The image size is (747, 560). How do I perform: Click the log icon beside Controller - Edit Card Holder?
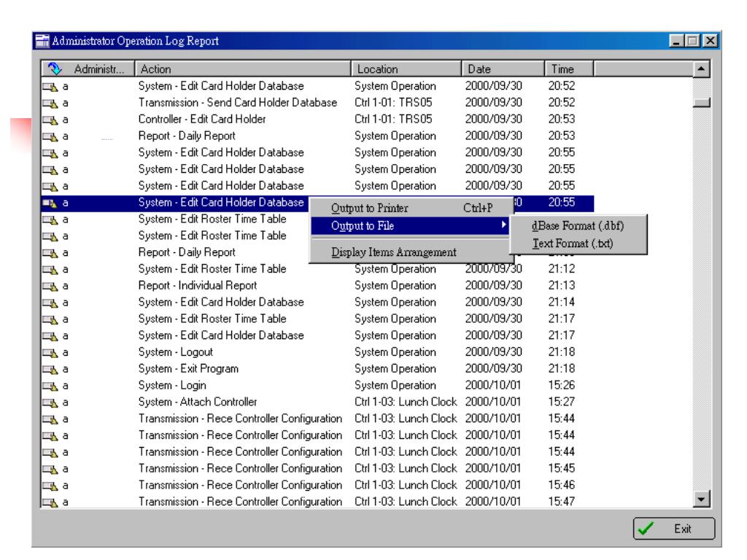tap(50, 120)
